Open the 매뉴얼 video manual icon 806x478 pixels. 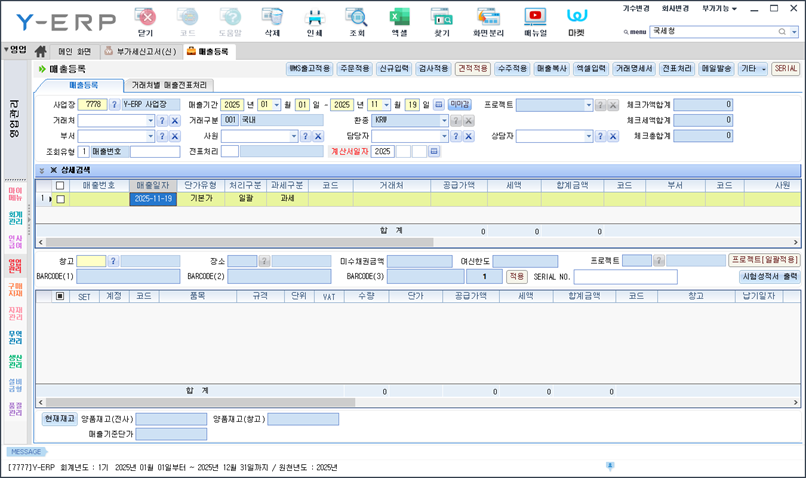535,21
